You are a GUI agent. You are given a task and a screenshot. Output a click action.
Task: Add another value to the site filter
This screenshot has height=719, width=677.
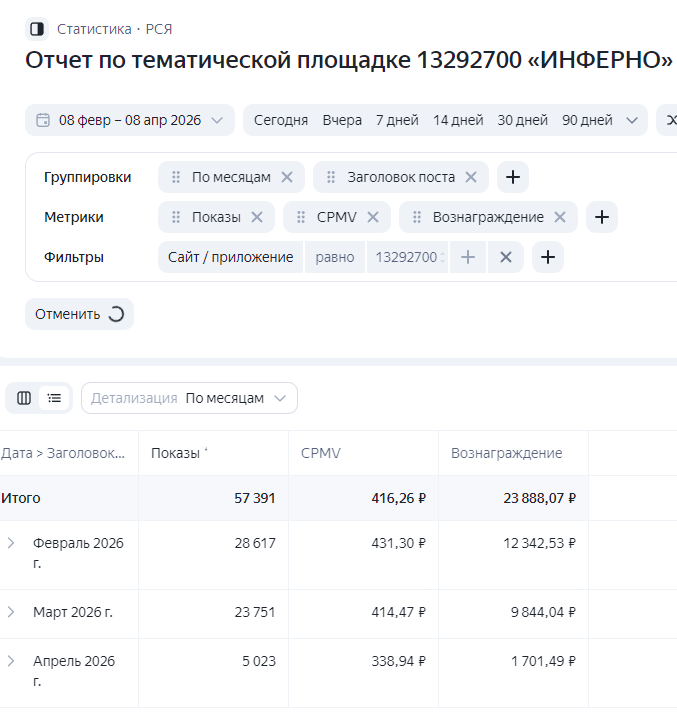(468, 257)
